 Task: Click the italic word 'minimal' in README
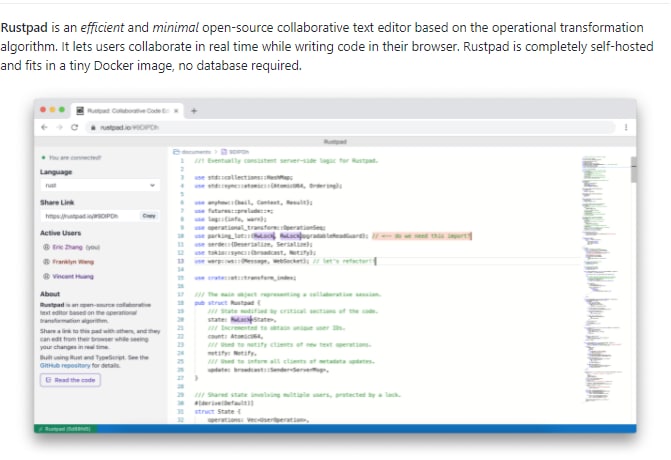pyautogui.click(x=175, y=28)
